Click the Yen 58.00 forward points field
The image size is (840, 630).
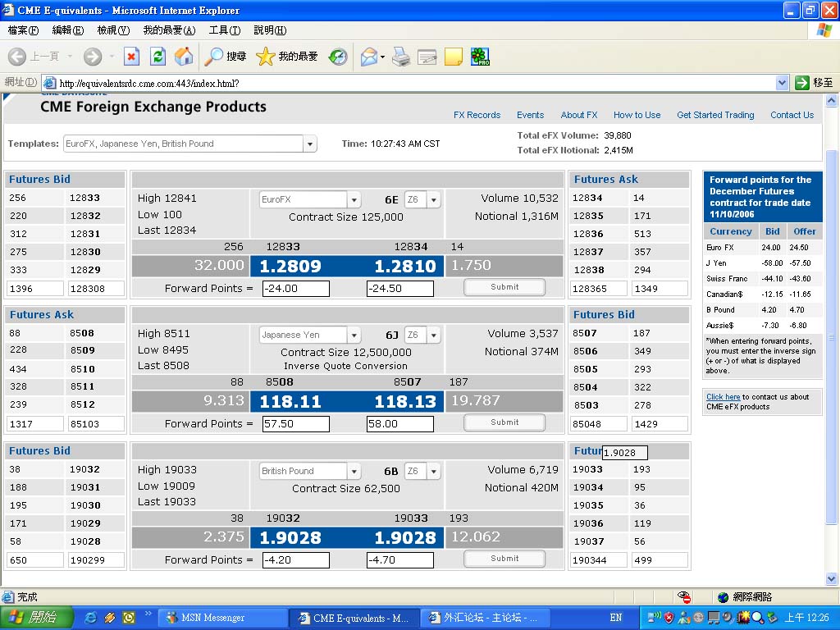point(400,424)
